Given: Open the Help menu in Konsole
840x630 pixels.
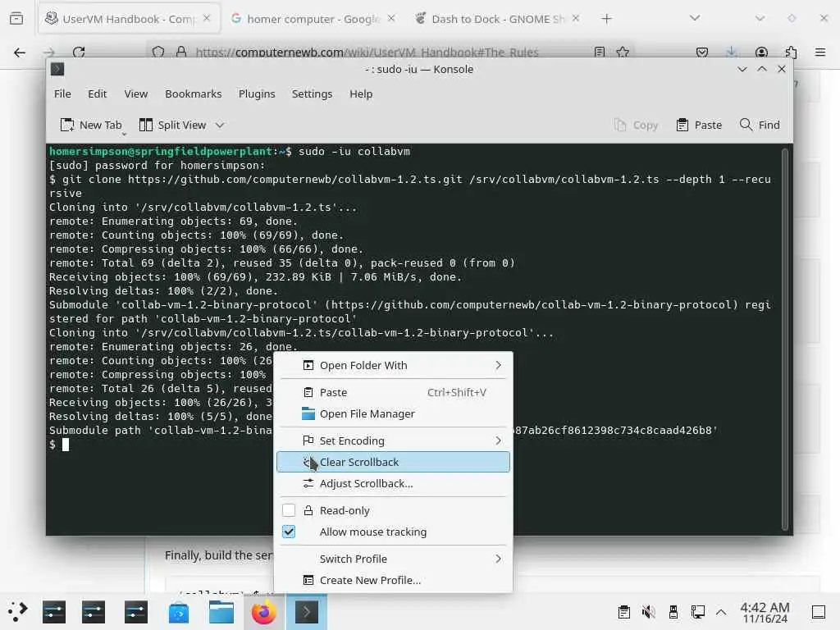Looking at the screenshot, I should click(x=361, y=94).
